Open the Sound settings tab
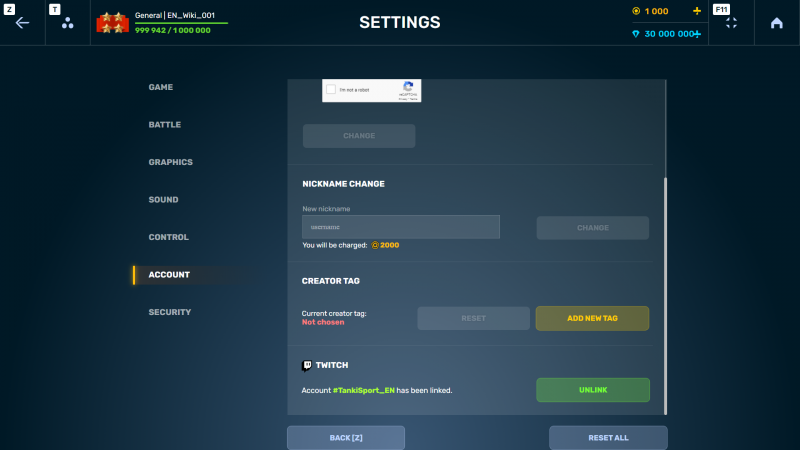This screenshot has width=800, height=450. click(164, 200)
